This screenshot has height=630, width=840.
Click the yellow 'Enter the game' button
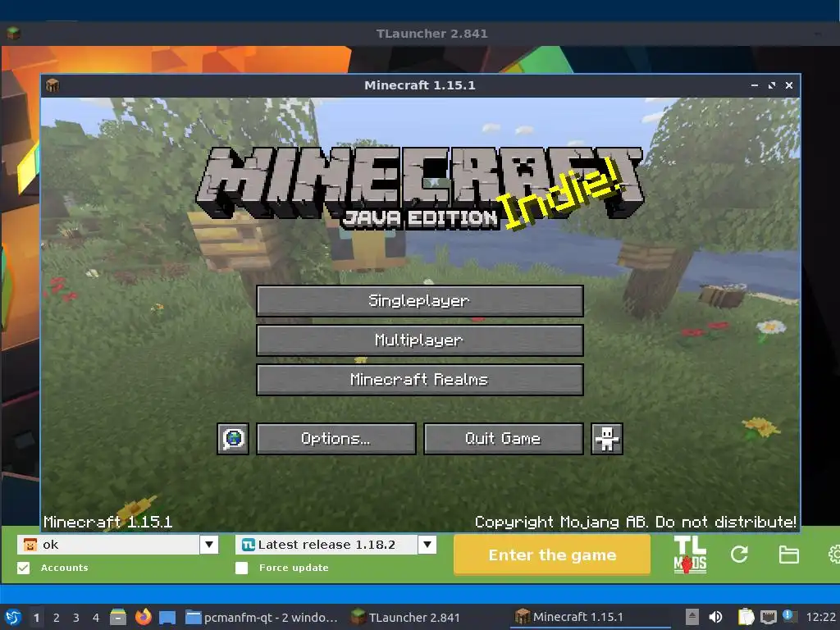pos(552,555)
